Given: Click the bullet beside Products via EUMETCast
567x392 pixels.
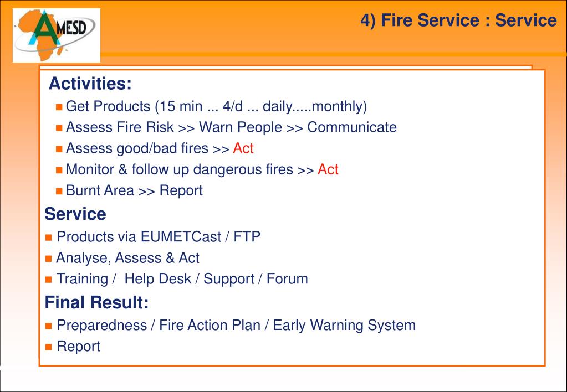Looking at the screenshot, I should tap(48, 238).
